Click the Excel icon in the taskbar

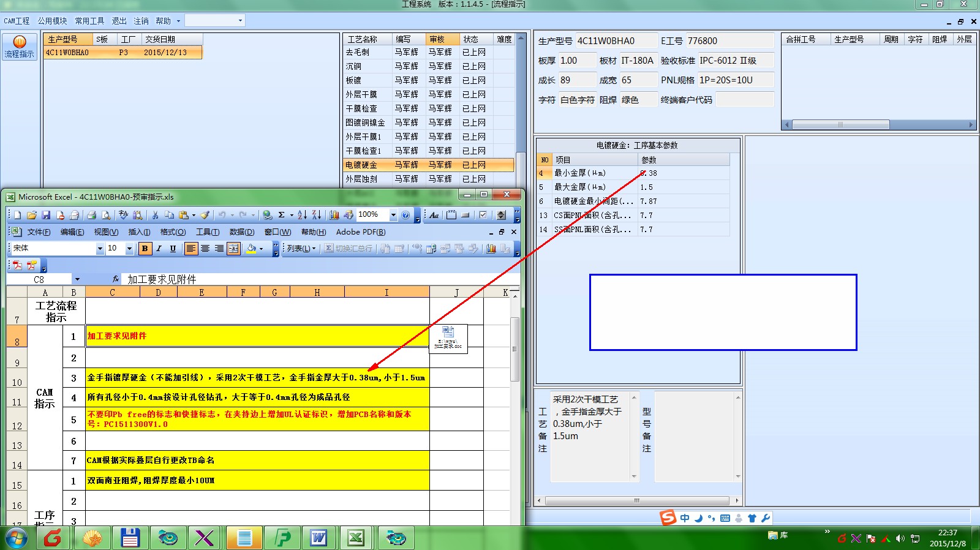(356, 538)
